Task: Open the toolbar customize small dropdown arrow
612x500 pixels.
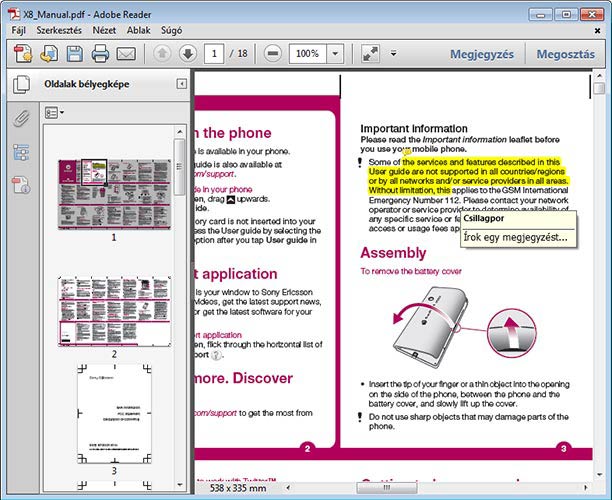Action: click(393, 53)
